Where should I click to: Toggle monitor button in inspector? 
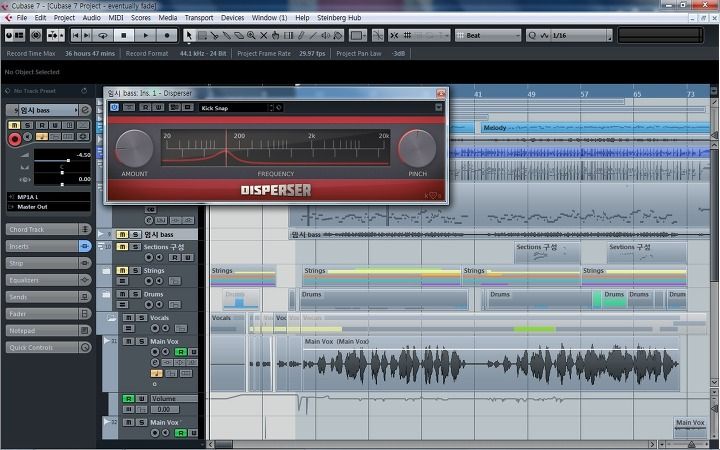(28, 137)
